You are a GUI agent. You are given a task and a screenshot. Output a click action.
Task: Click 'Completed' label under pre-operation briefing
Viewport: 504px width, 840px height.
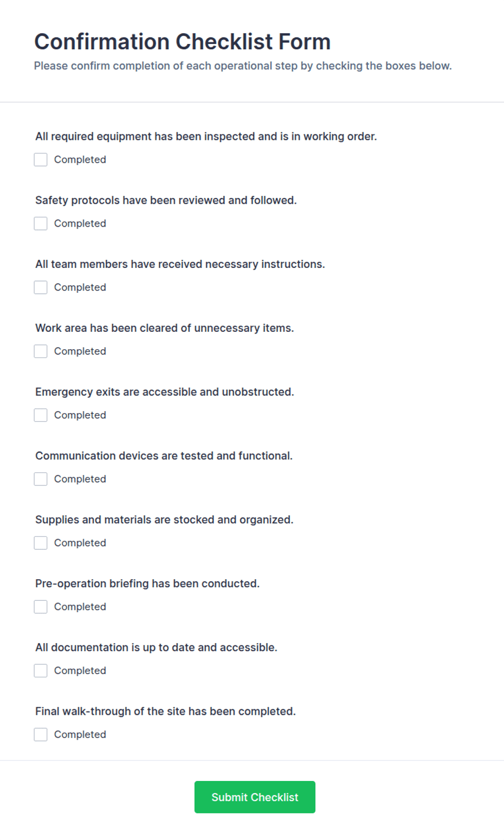tap(80, 607)
